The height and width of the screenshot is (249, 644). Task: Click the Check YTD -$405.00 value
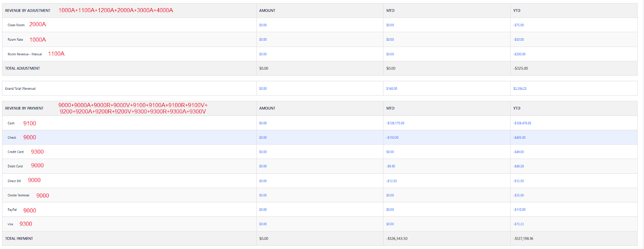coord(519,138)
